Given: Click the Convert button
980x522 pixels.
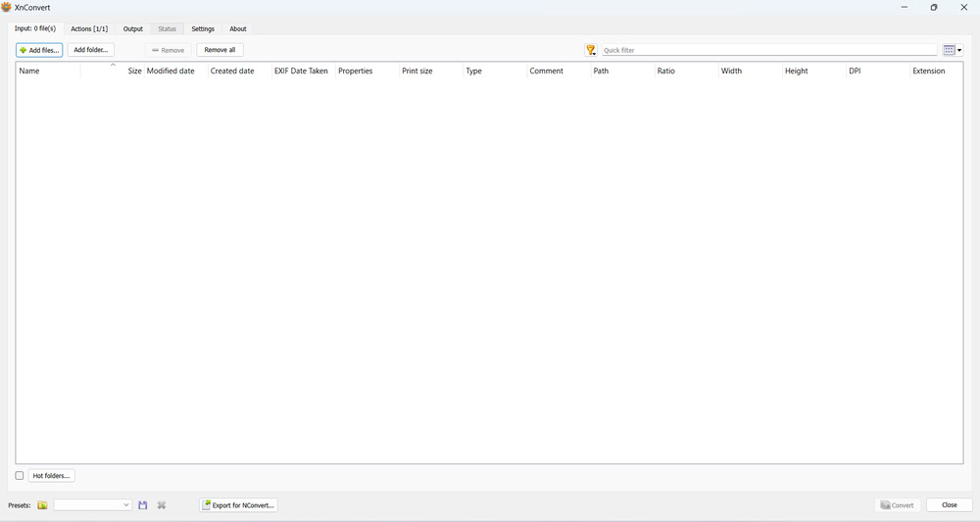Looking at the screenshot, I should pos(897,505).
